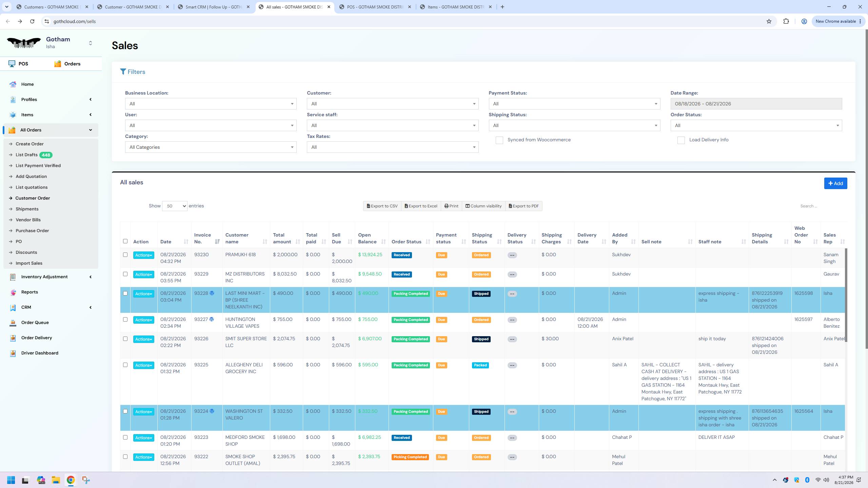Open the Payment Status dropdown

574,104
